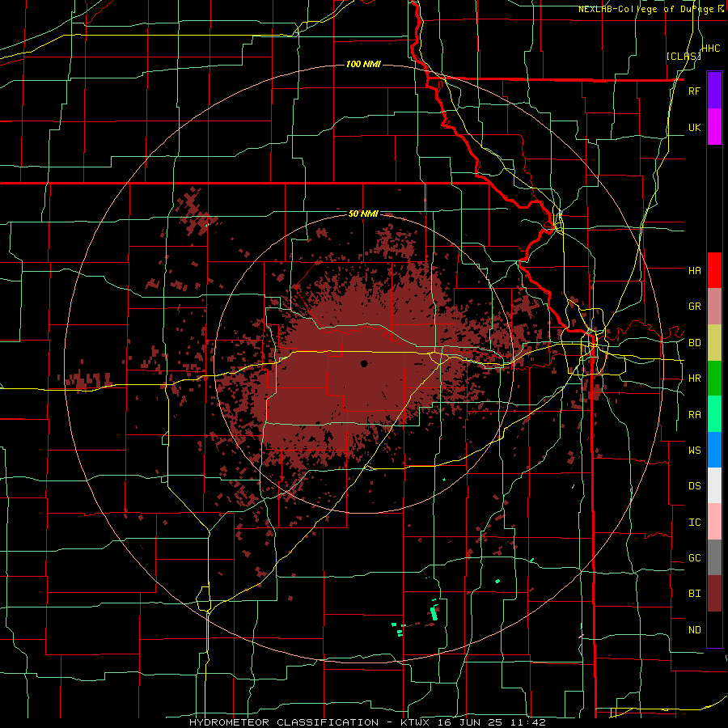The width and height of the screenshot is (728, 728).
Task: Click the HR green legend swatch
Action: coord(714,379)
